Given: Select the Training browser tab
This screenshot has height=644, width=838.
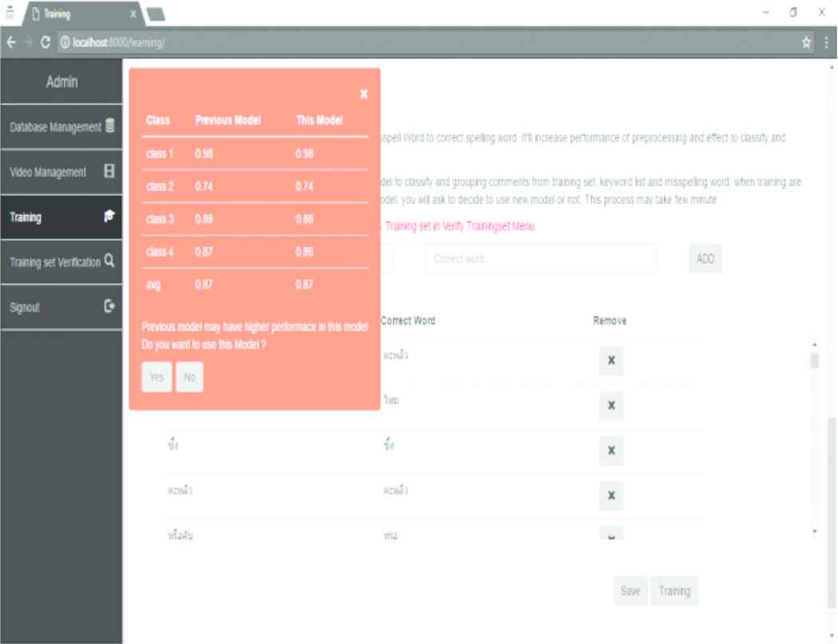Looking at the screenshot, I should click(x=76, y=14).
